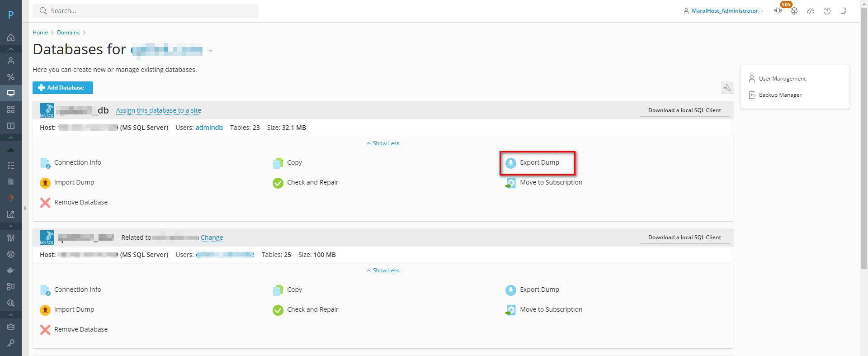Click the Add Database button

[x=63, y=88]
